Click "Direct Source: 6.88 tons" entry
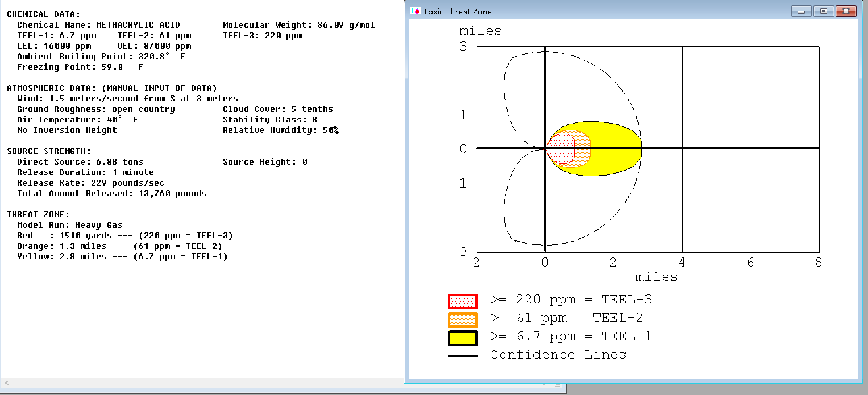Viewport: 868px width, 395px height. (x=80, y=162)
